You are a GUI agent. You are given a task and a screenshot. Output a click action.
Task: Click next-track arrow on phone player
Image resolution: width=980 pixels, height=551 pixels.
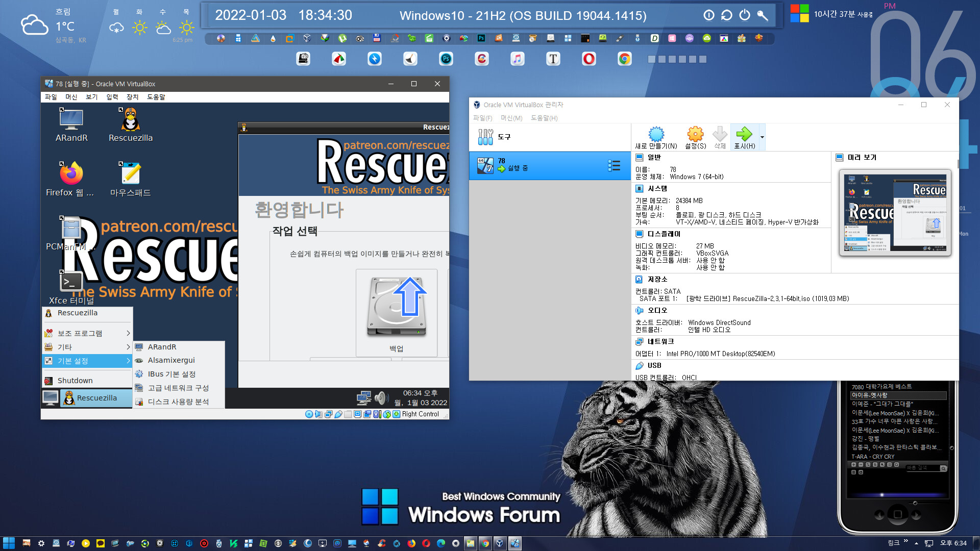tap(916, 514)
